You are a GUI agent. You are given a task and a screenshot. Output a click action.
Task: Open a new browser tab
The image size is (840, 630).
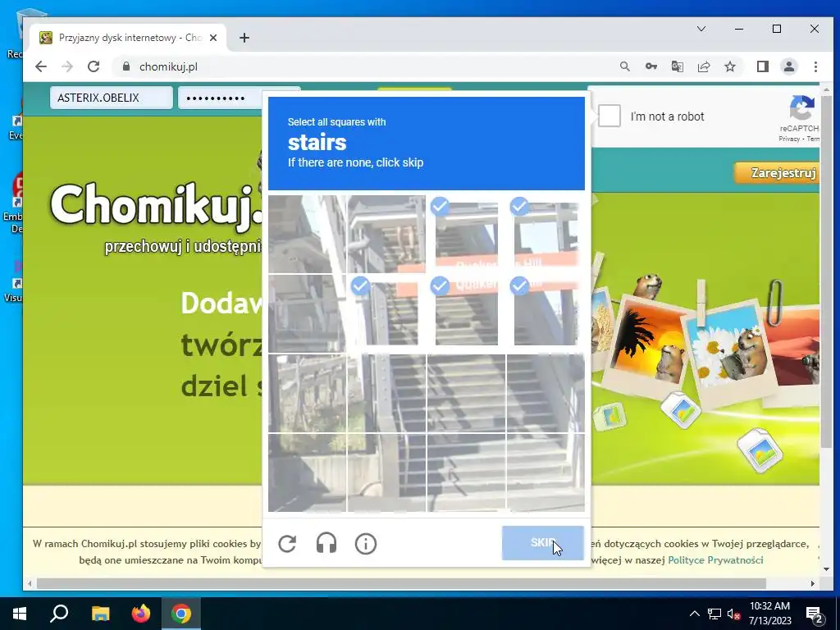(244, 38)
